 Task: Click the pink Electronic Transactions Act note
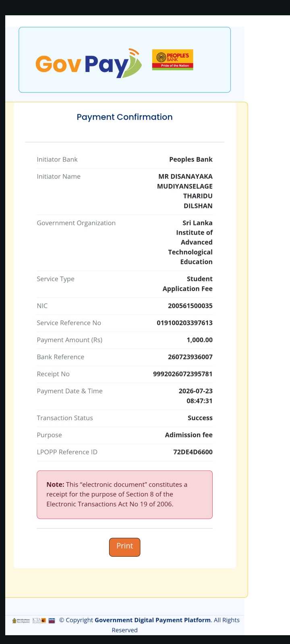tap(124, 495)
